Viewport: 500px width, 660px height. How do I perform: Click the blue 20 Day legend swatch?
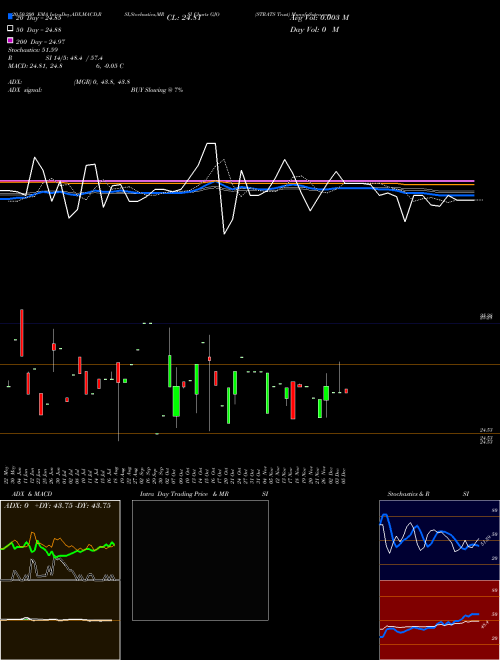click(10, 16)
